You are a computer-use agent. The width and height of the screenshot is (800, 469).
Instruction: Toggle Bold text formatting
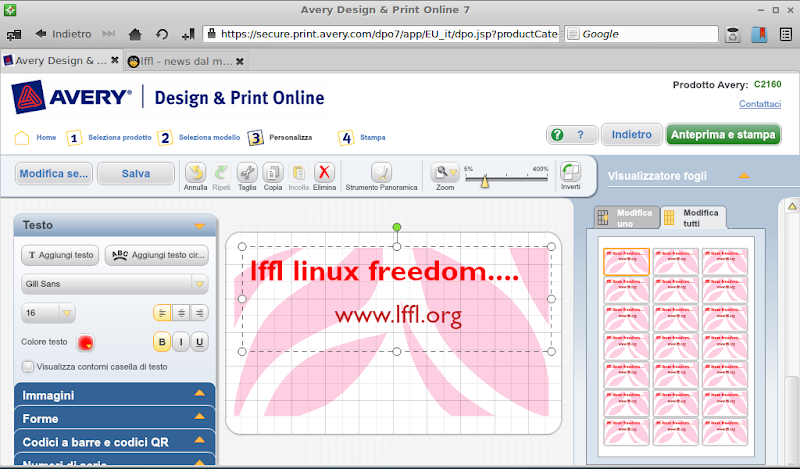pos(162,342)
